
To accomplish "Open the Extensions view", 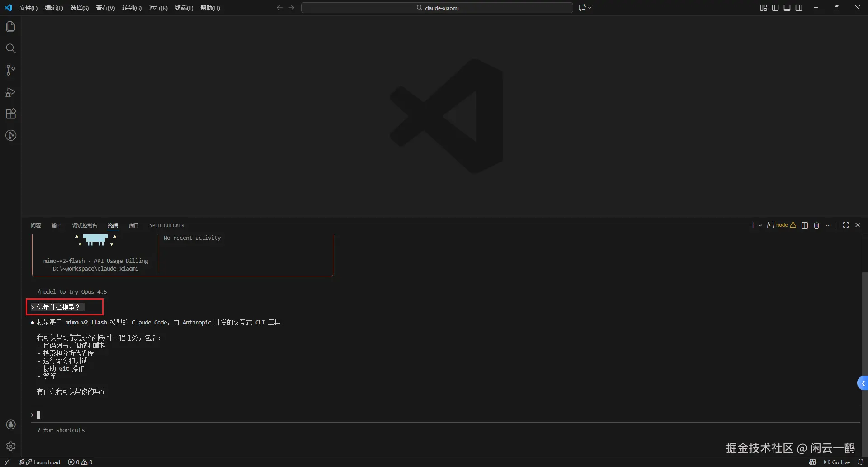I will [11, 114].
